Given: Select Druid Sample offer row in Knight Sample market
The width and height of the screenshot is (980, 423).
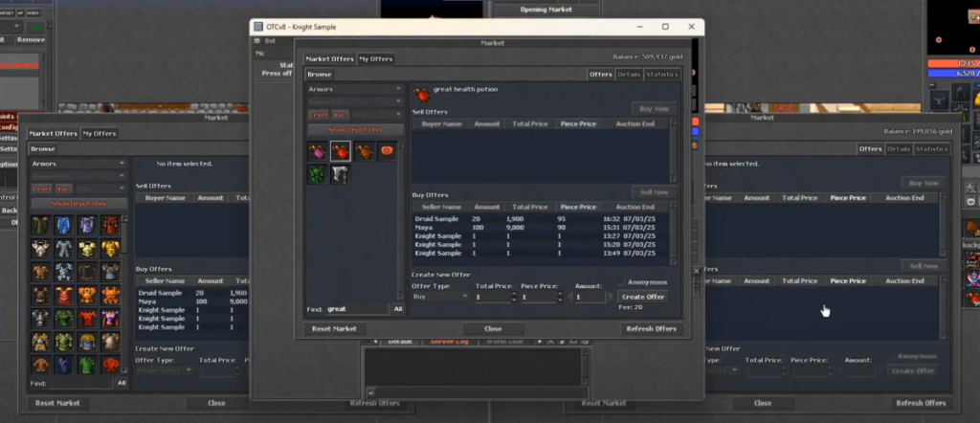Looking at the screenshot, I should pos(540,219).
